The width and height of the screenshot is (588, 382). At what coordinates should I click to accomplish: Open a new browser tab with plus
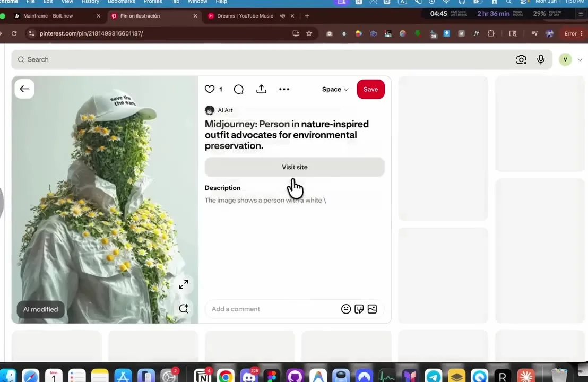click(x=307, y=16)
